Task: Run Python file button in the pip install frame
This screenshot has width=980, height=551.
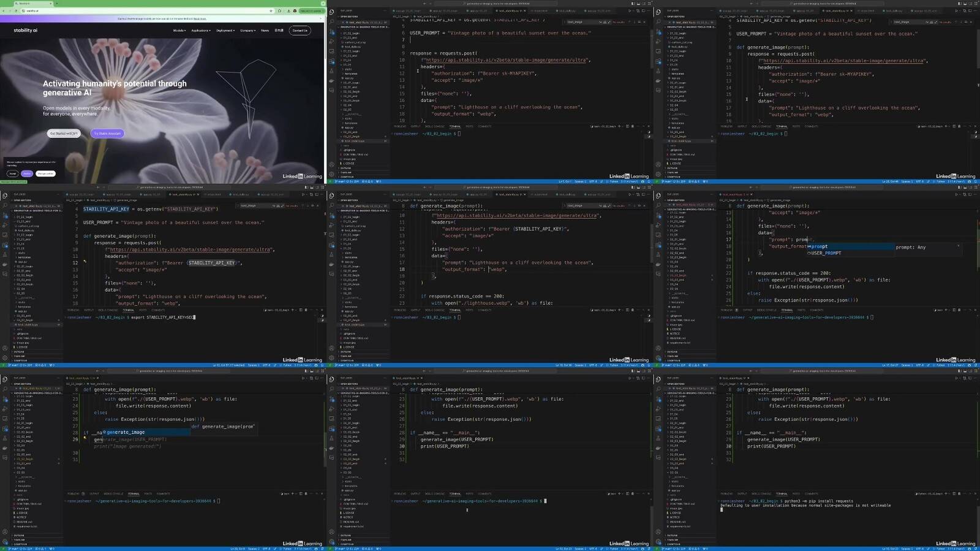Action: [x=956, y=378]
